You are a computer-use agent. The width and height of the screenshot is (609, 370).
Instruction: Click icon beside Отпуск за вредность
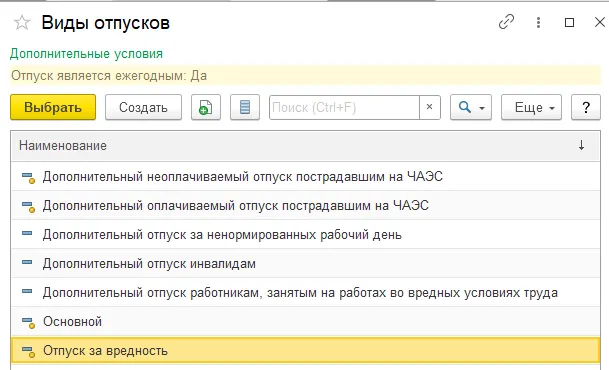28,352
